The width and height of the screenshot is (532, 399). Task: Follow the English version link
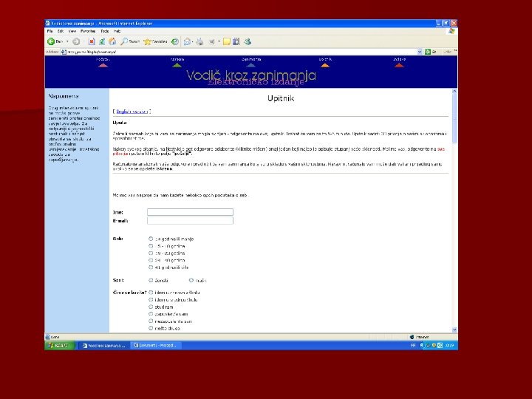[x=132, y=112]
